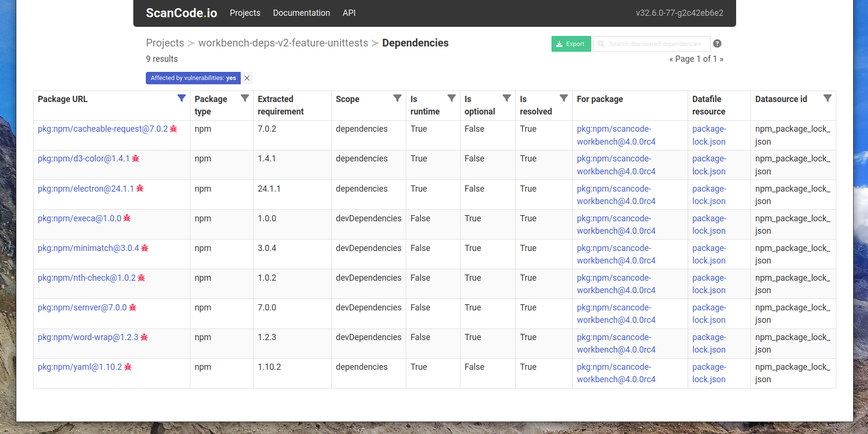This screenshot has width=868, height=434.
Task: Open pkg:npm/execa@1.0.0 package link
Action: tap(79, 218)
